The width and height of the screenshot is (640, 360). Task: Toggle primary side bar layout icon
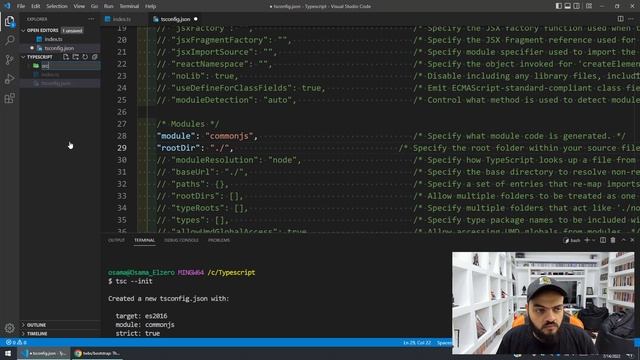[x=559, y=6]
